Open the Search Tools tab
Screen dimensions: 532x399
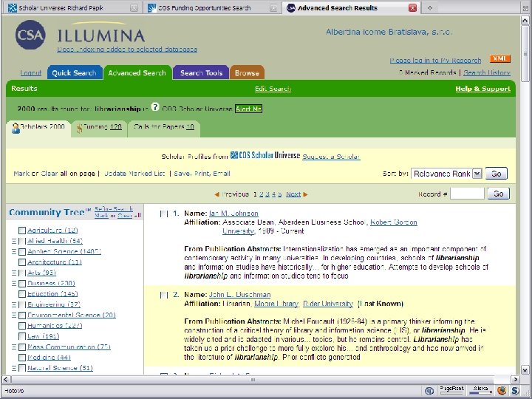pos(201,72)
